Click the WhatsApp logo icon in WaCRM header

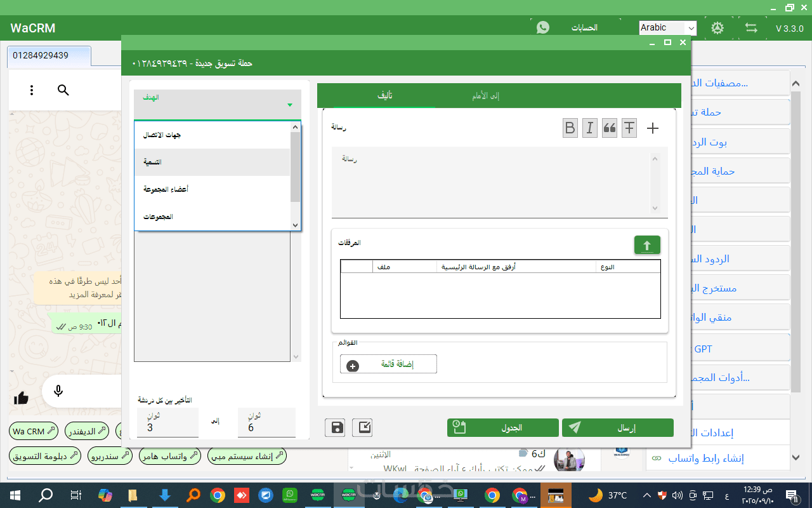coord(543,27)
